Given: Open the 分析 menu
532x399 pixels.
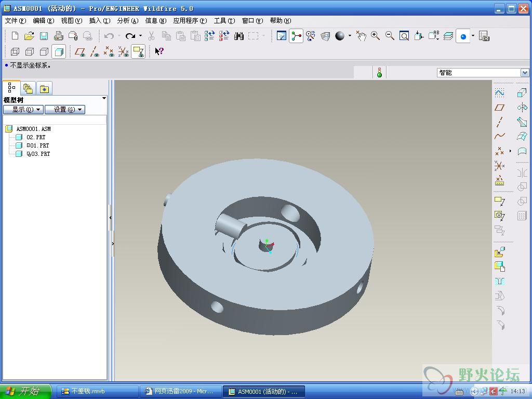Looking at the screenshot, I should [128, 21].
